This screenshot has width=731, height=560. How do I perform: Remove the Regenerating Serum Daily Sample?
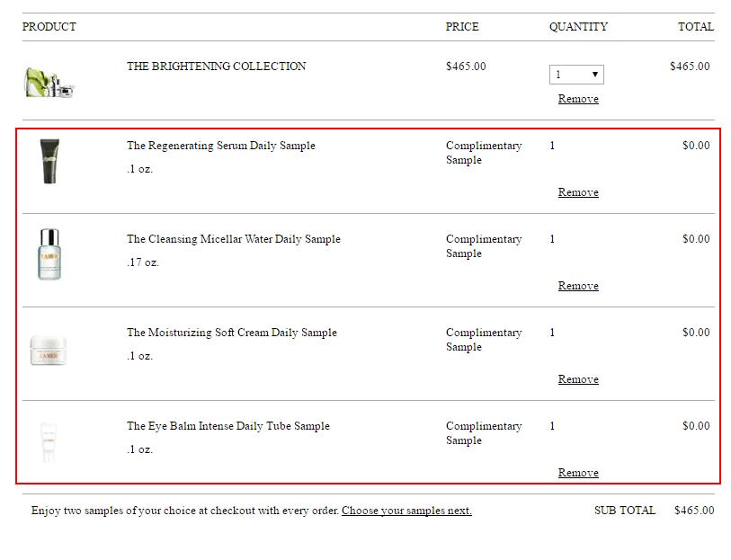tap(578, 192)
